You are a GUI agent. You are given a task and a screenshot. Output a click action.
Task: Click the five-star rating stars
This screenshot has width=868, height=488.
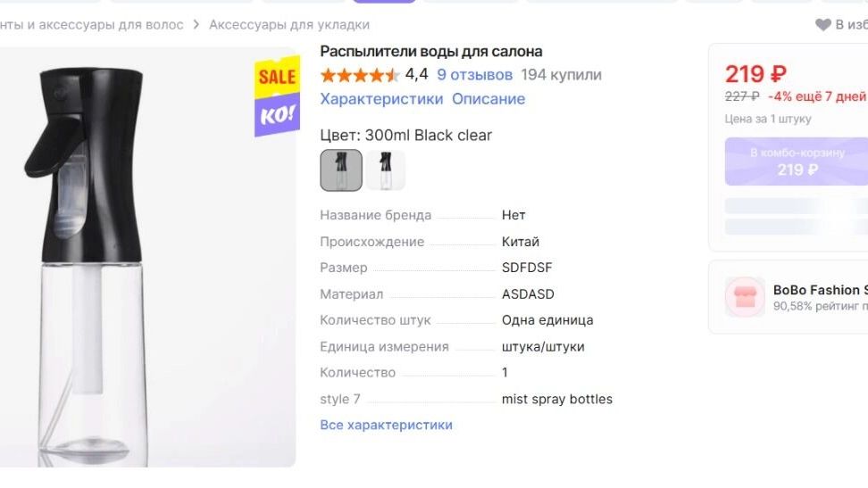[360, 75]
